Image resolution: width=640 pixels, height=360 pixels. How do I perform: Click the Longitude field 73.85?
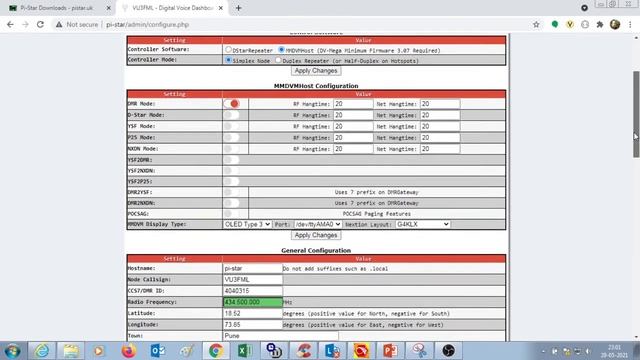point(253,324)
